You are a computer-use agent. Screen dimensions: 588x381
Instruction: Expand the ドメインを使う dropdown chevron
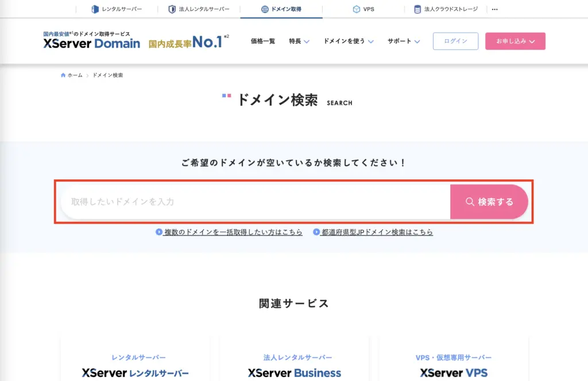point(371,41)
